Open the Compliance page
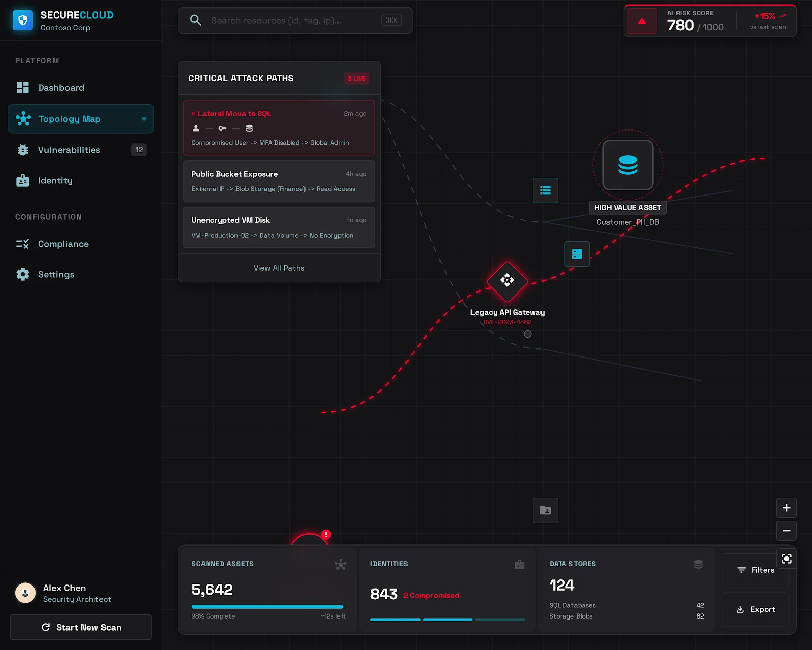 [81, 244]
